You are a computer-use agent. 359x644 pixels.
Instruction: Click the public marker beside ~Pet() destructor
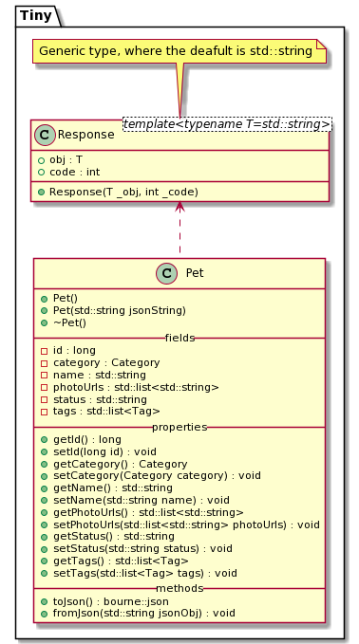point(45,323)
